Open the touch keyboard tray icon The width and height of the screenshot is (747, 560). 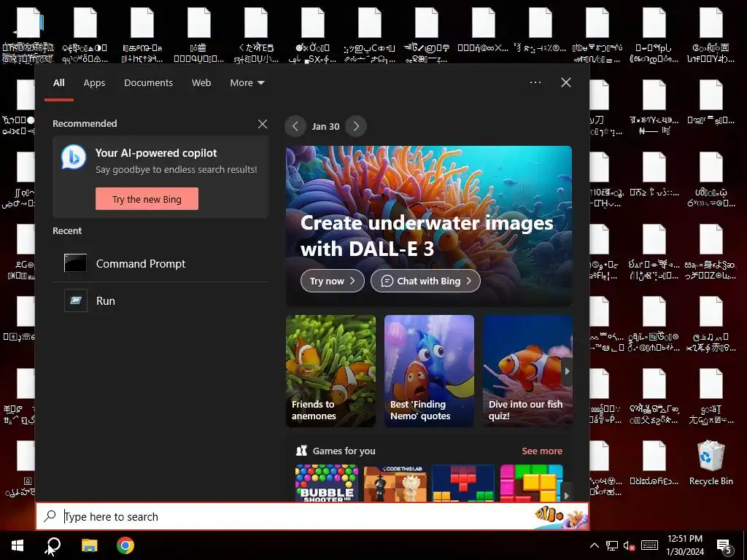point(649,545)
